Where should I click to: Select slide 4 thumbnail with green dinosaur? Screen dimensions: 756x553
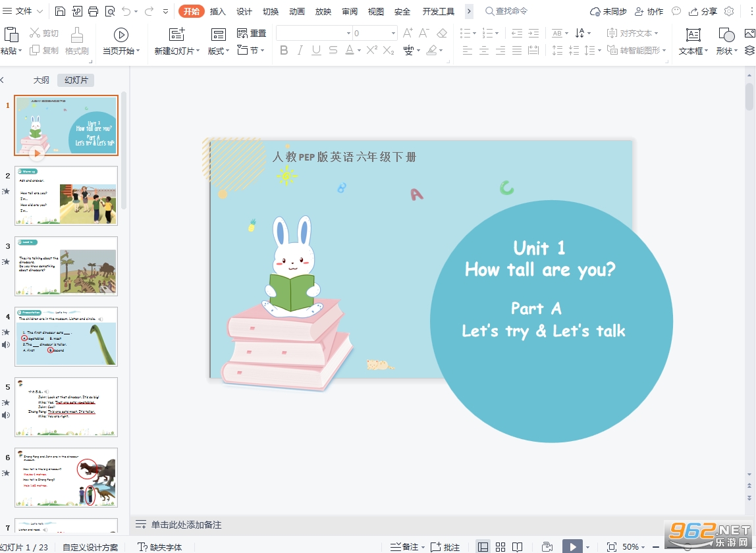(x=67, y=336)
